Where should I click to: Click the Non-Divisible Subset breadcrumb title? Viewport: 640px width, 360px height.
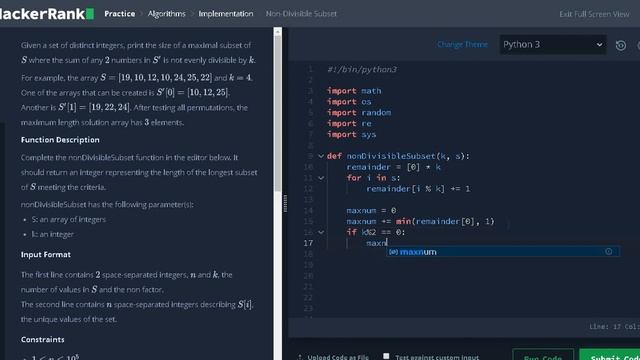pos(301,14)
